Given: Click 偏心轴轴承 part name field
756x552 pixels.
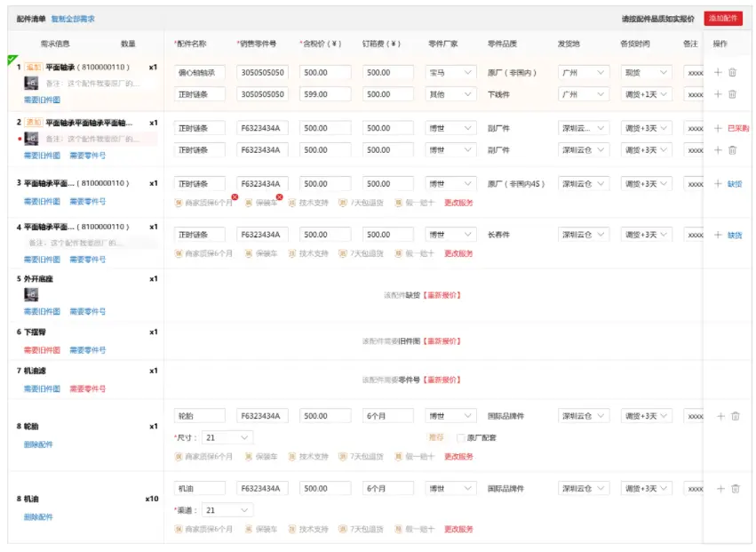Looking at the screenshot, I should 200,72.
